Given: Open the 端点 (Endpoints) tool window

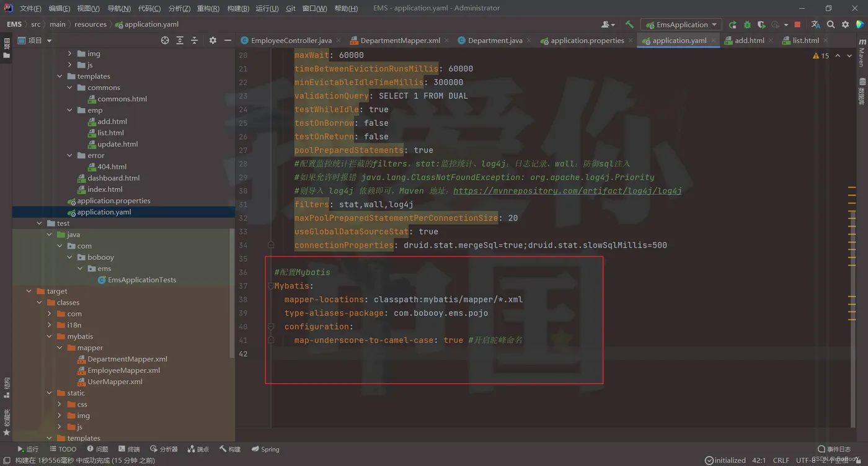Looking at the screenshot, I should (198, 449).
